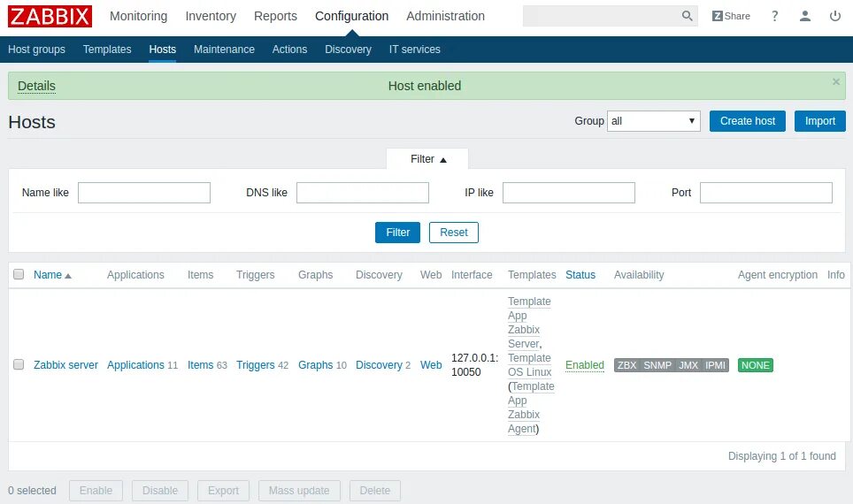Go to Templates submenu
The width and height of the screenshot is (853, 504).
coord(106,50)
